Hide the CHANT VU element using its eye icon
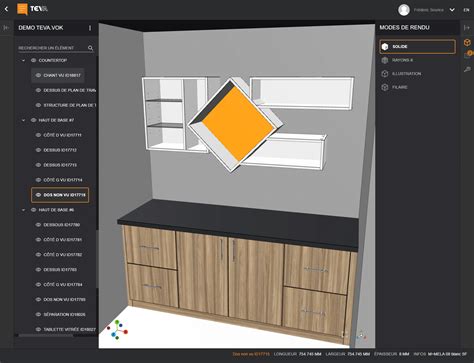Viewport: 474px width, 363px height. [x=38, y=75]
